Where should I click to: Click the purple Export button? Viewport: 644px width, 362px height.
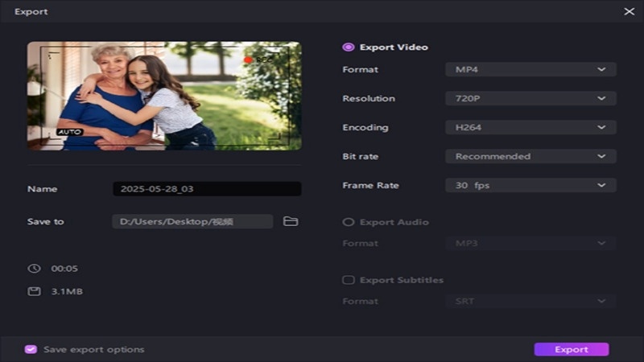pyautogui.click(x=572, y=349)
